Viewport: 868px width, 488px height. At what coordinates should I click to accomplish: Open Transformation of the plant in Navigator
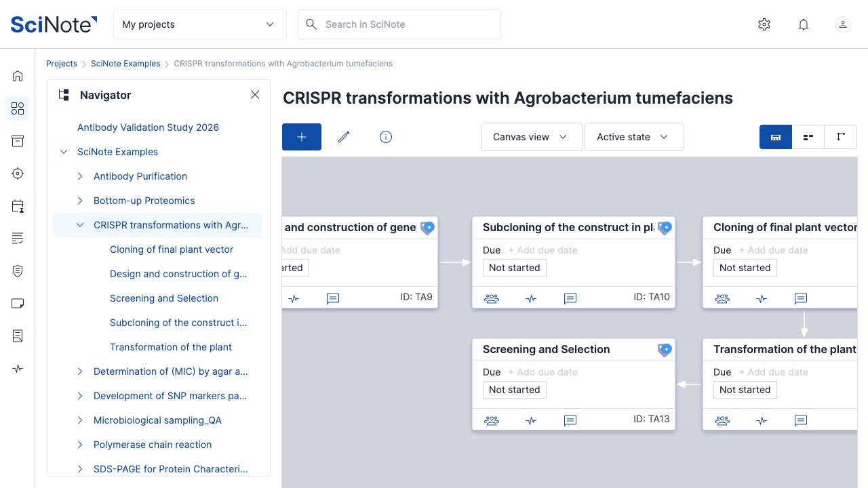[x=171, y=347]
